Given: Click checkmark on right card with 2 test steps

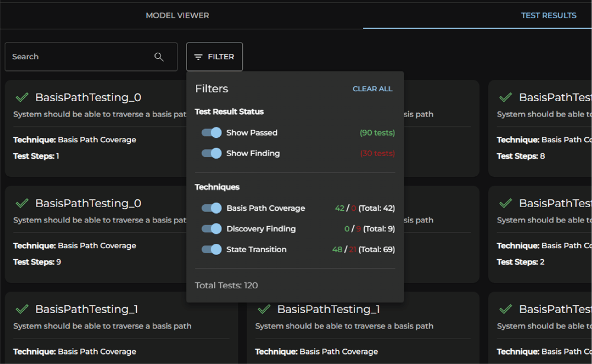Looking at the screenshot, I should coord(506,203).
